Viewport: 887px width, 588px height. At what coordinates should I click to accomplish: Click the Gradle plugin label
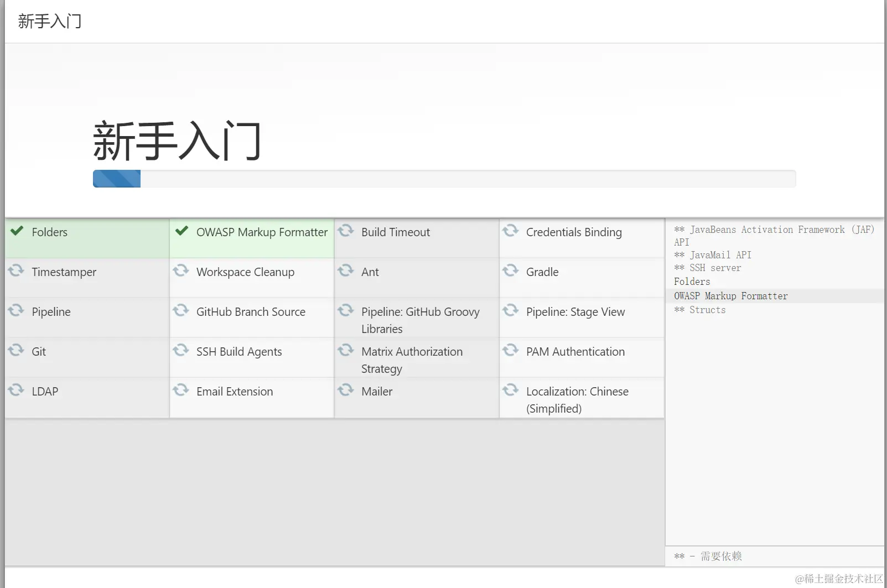(542, 272)
